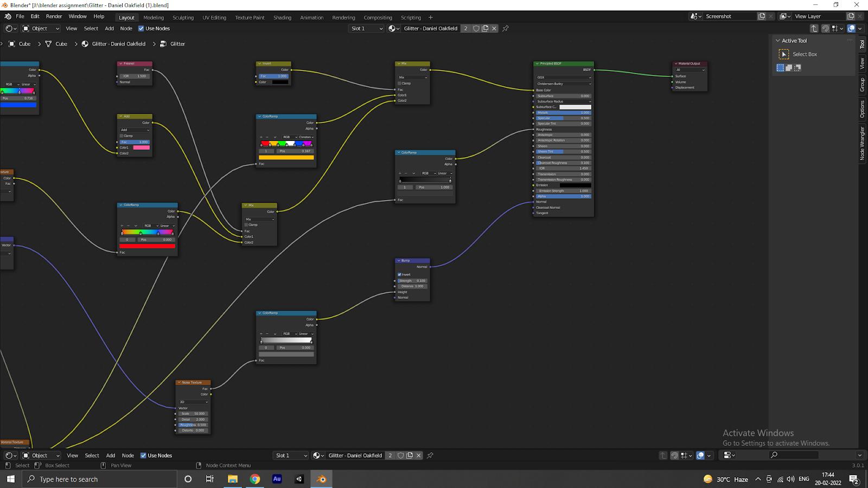Unlink material with top header X icon
Viewport: 868px width, 488px height.
pos(494,28)
